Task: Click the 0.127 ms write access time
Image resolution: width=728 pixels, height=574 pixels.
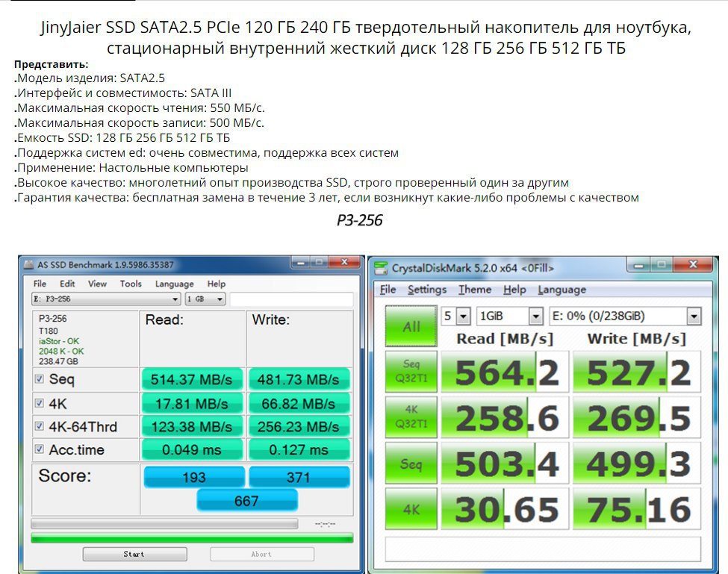Action: (x=299, y=449)
